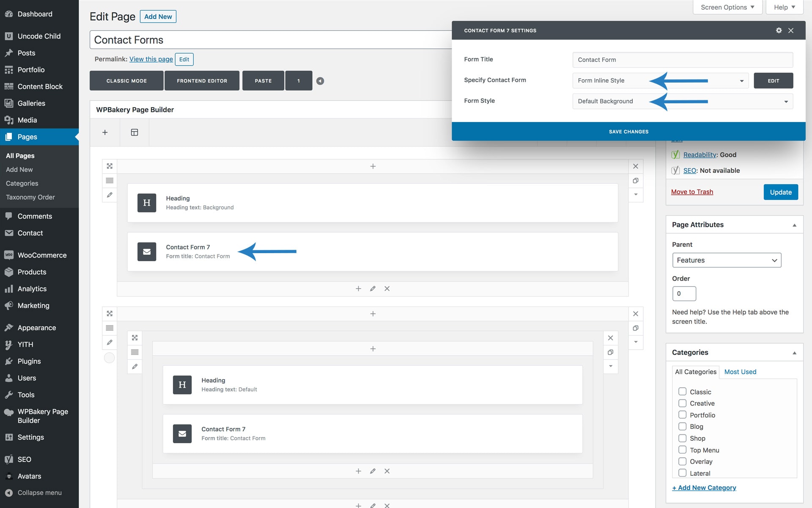
Task: Enable the Portfolio category checkbox
Action: (682, 415)
